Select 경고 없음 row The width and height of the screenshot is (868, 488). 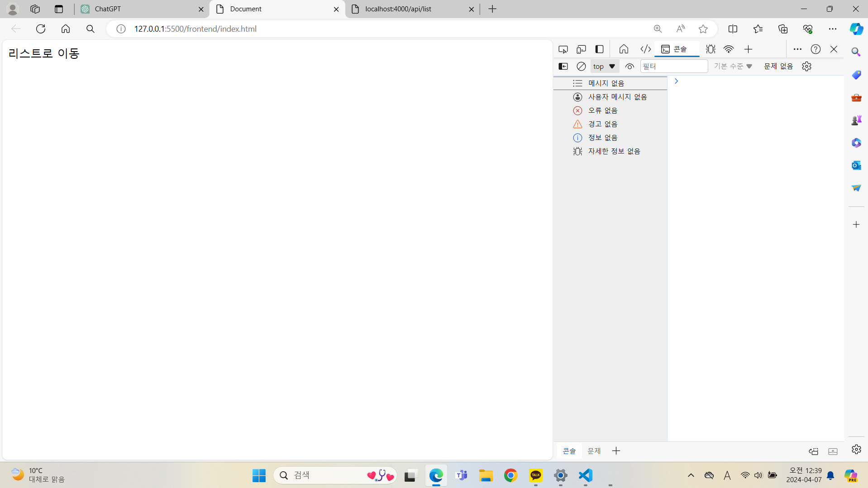point(610,124)
